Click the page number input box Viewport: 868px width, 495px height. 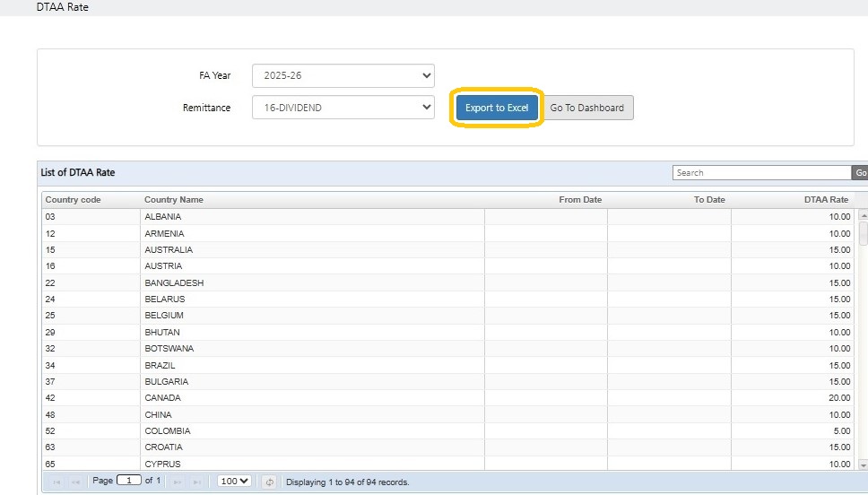click(x=129, y=481)
